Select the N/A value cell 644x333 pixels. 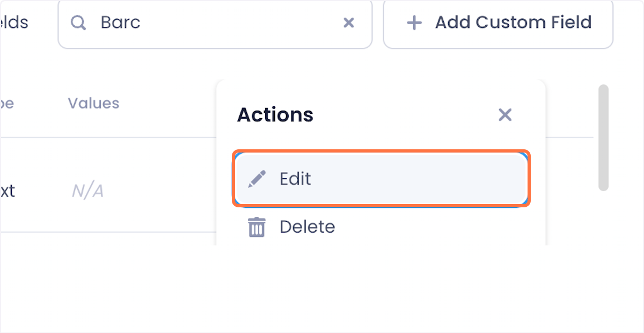click(x=87, y=191)
